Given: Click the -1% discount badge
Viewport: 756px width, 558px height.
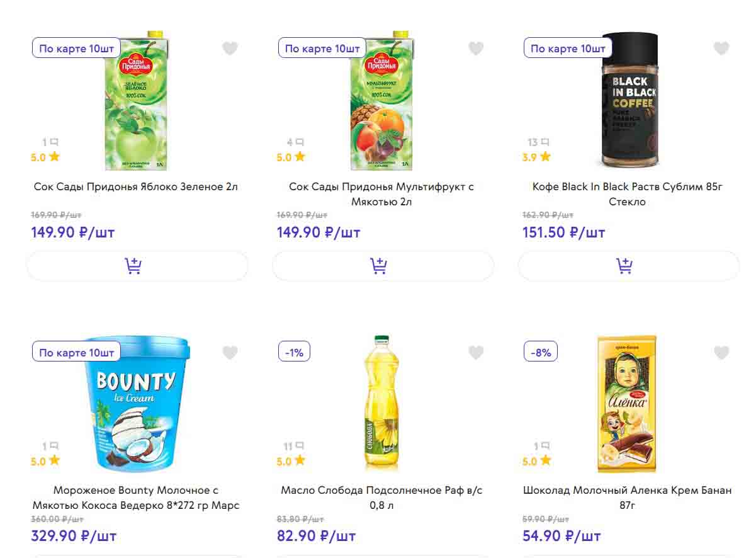Looking at the screenshot, I should (295, 353).
